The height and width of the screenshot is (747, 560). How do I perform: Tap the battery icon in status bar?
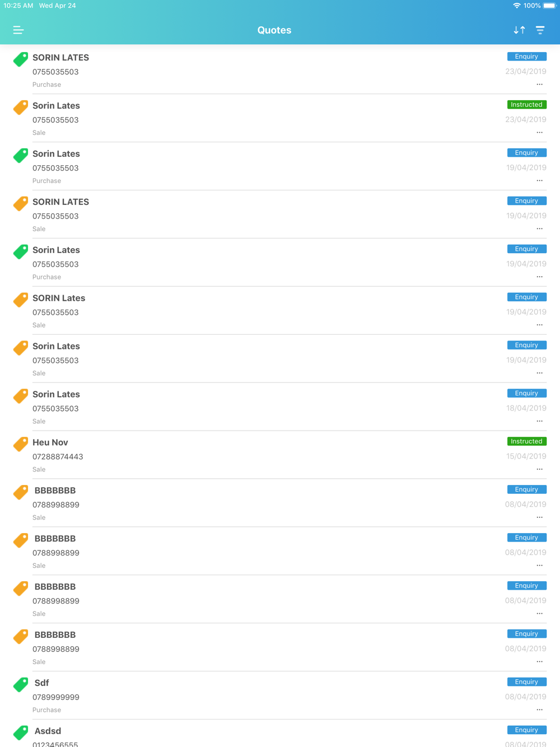549,6
